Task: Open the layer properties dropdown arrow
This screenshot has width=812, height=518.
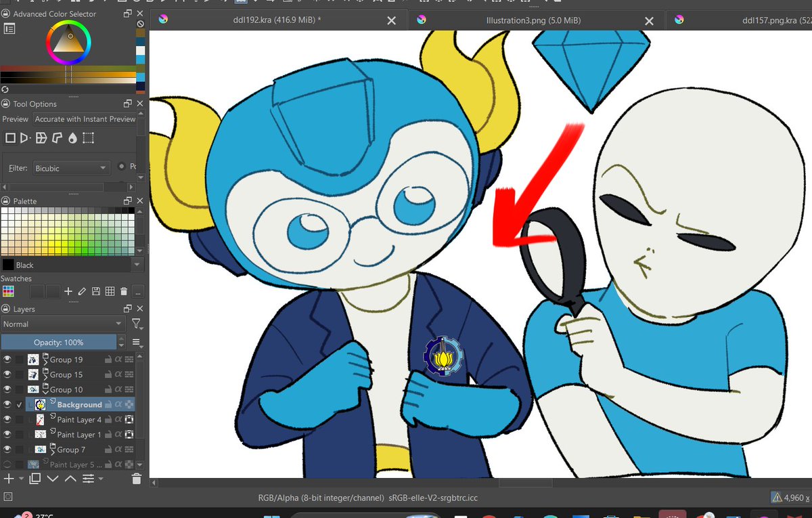Action: coord(101,479)
